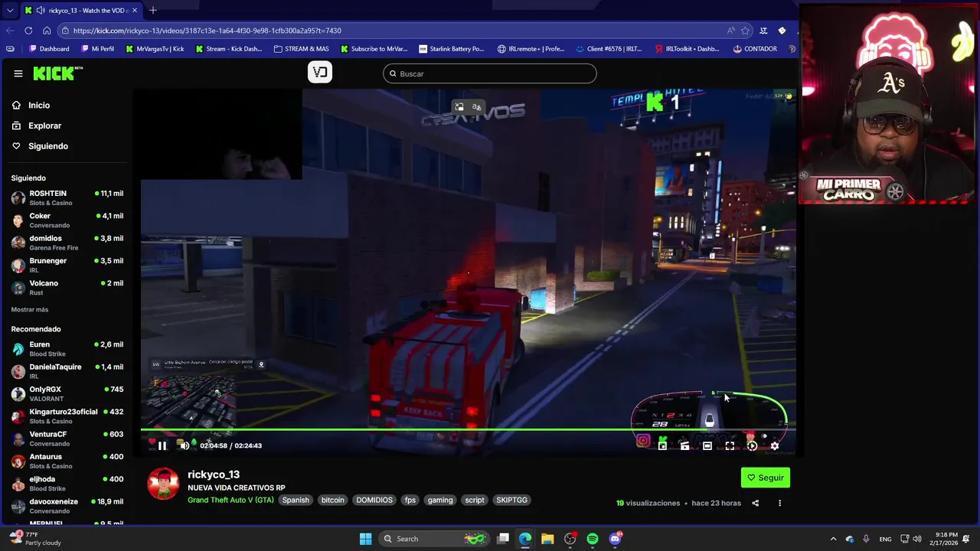Focus the Buscar search field
The image size is (980, 551).
pyautogui.click(x=490, y=73)
